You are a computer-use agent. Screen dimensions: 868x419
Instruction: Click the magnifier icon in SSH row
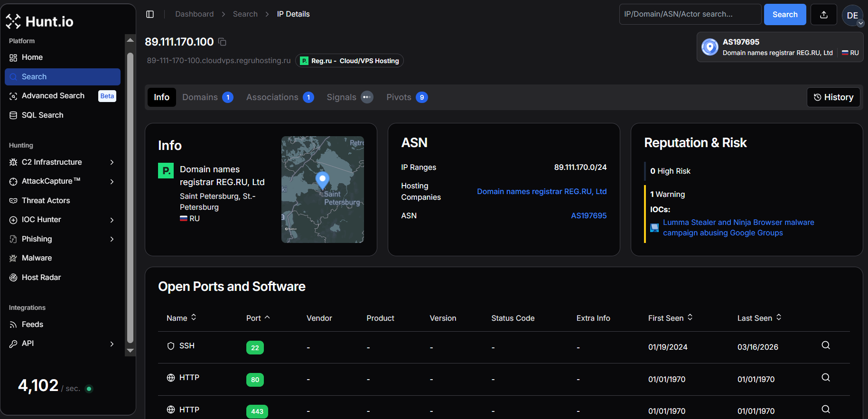coord(825,345)
